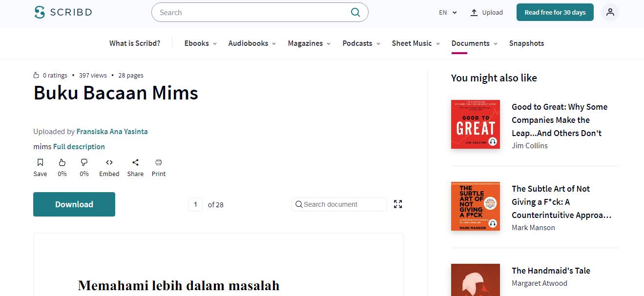Open the Embed options for the document
Screen dimensions: 644x296
click(109, 162)
